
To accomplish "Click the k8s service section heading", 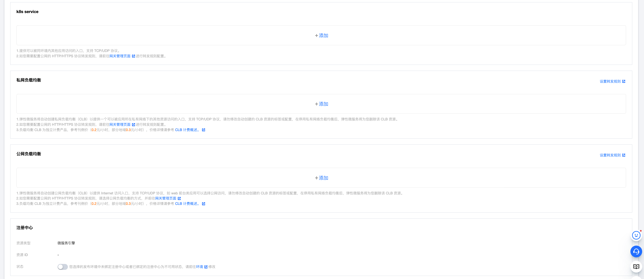I will pyautogui.click(x=27, y=12).
